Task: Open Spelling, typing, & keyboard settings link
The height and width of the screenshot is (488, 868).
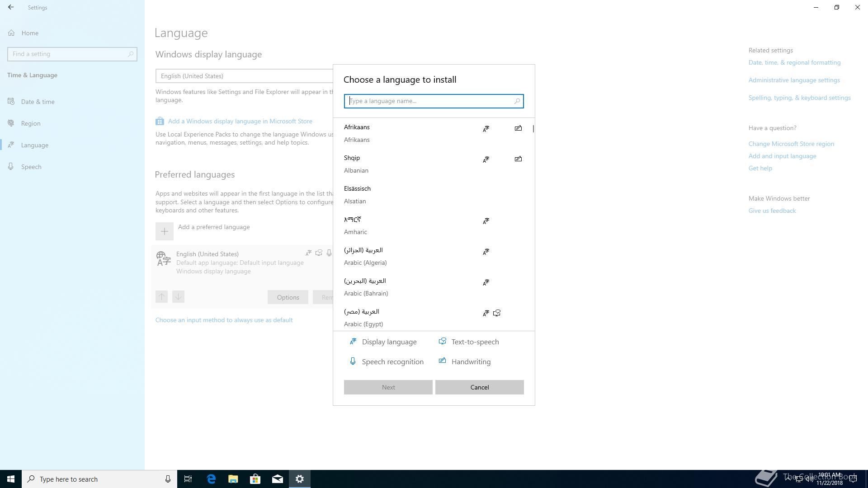Action: [799, 98]
